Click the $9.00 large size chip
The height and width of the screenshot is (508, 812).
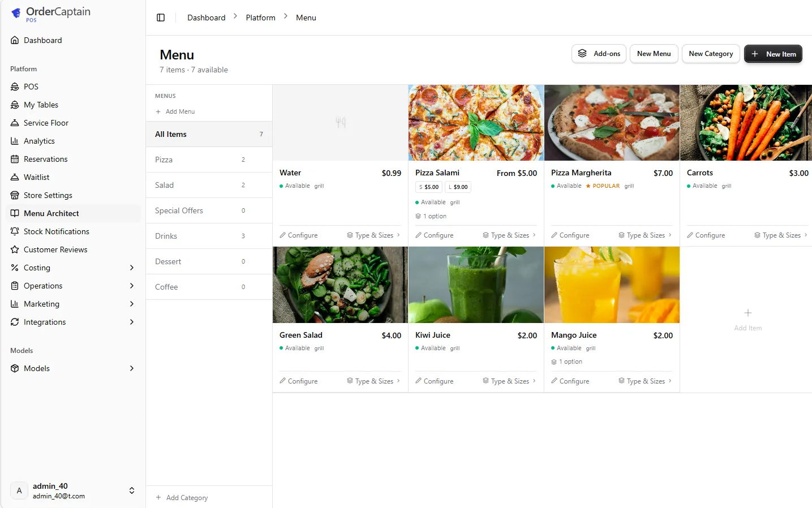[458, 187]
